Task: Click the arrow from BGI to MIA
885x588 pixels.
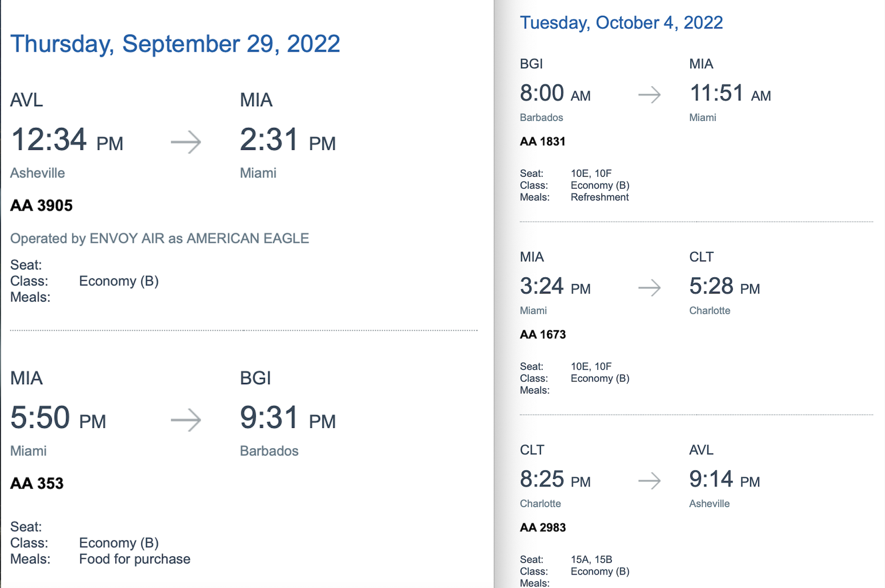Action: 650,94
